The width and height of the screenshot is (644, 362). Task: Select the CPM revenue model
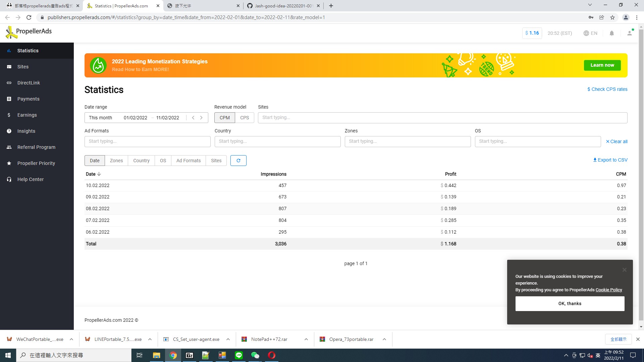pyautogui.click(x=225, y=118)
